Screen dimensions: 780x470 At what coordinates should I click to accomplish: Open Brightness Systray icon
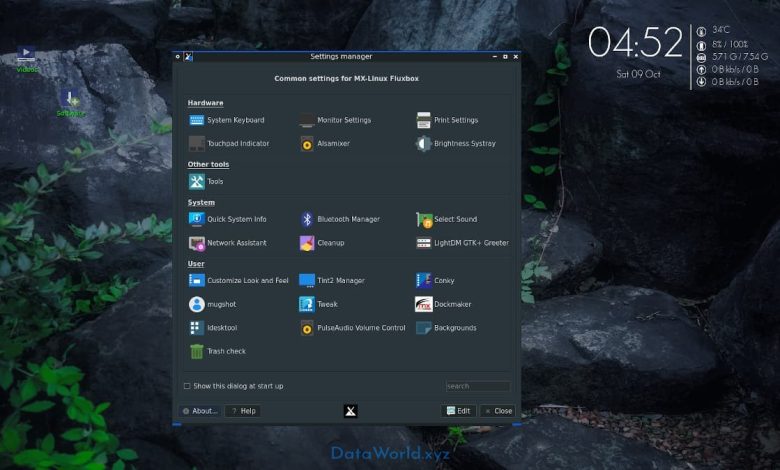(424, 143)
